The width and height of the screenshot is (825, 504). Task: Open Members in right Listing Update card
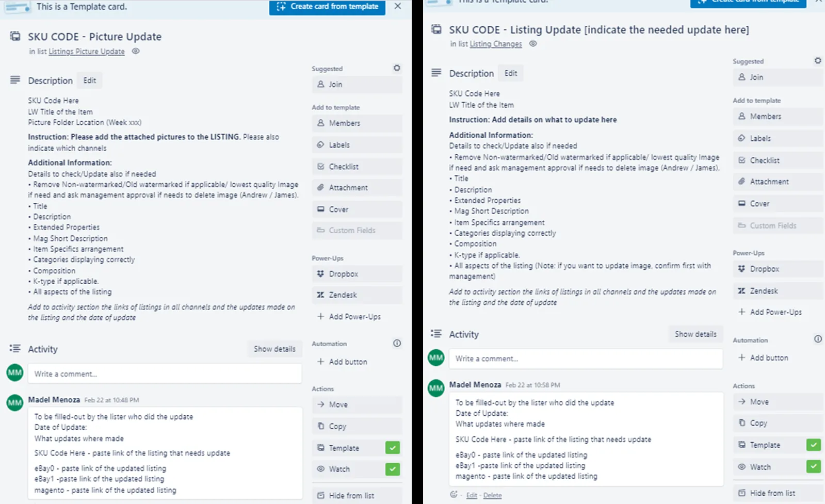pos(778,117)
